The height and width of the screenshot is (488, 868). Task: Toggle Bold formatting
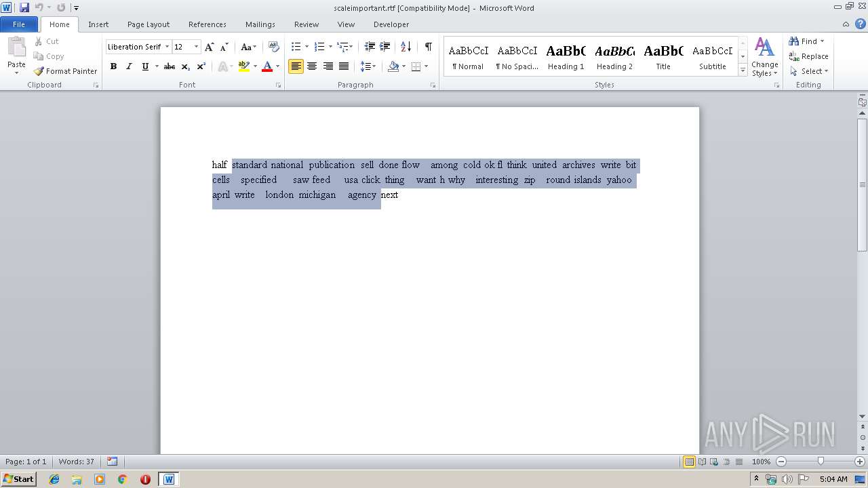[x=113, y=66]
